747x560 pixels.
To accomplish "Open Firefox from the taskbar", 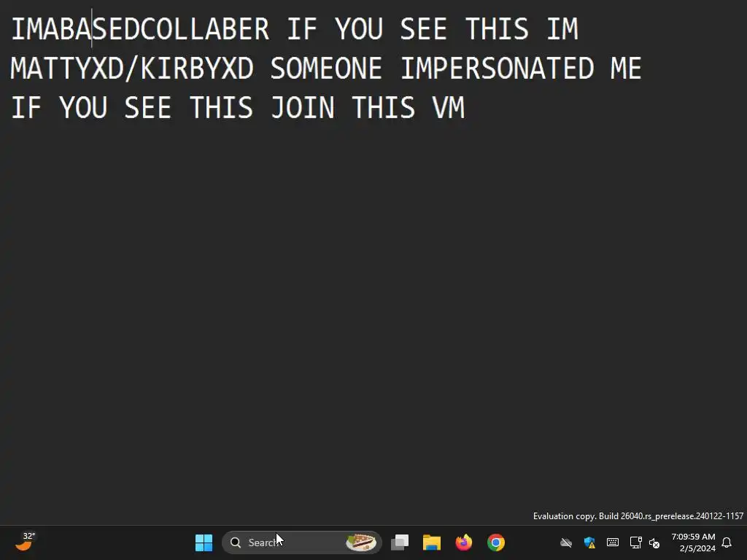I will [x=463, y=542].
